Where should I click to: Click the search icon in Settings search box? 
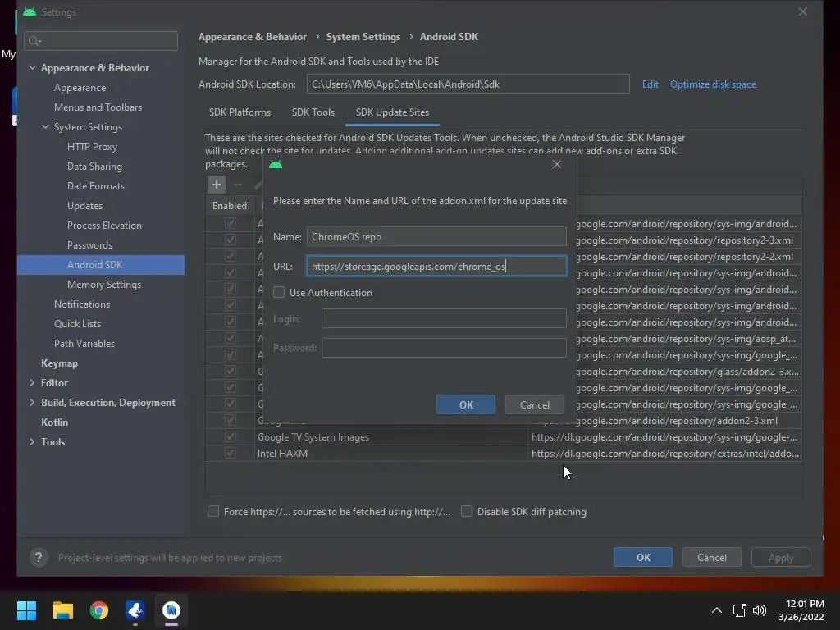pos(34,41)
